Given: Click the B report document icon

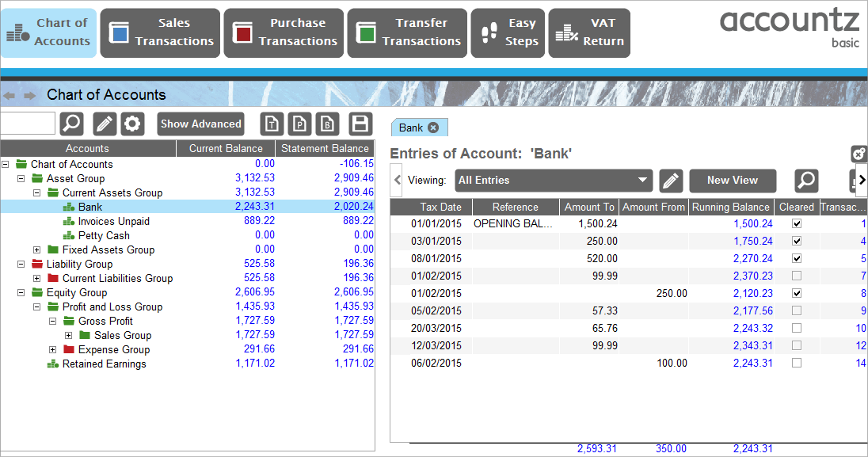Looking at the screenshot, I should pos(327,124).
